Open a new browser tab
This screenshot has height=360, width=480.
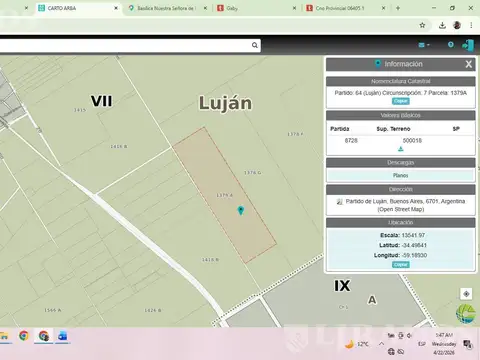(x=398, y=8)
